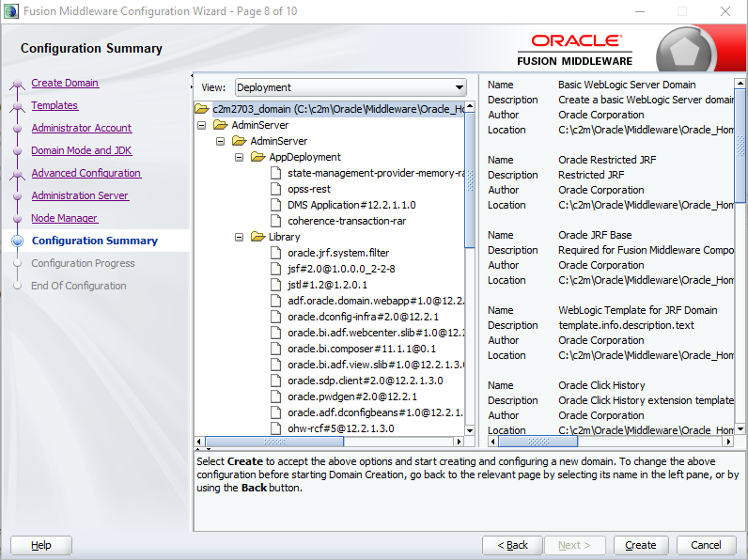Click the Help button

point(41,545)
